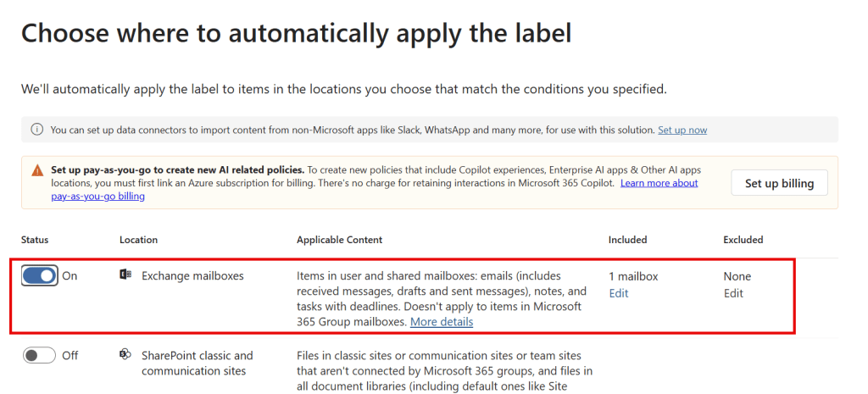Click the SharePoint sites icon
This screenshot has width=868, height=394.
click(125, 355)
